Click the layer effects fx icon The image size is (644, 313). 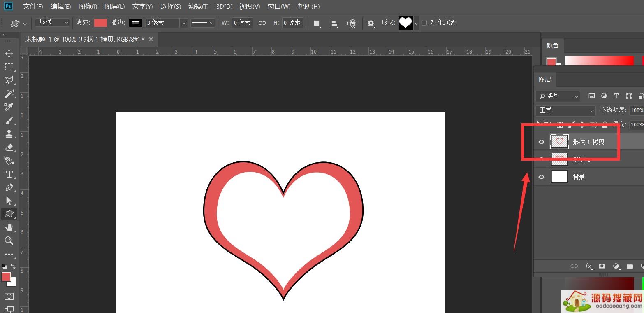588,266
